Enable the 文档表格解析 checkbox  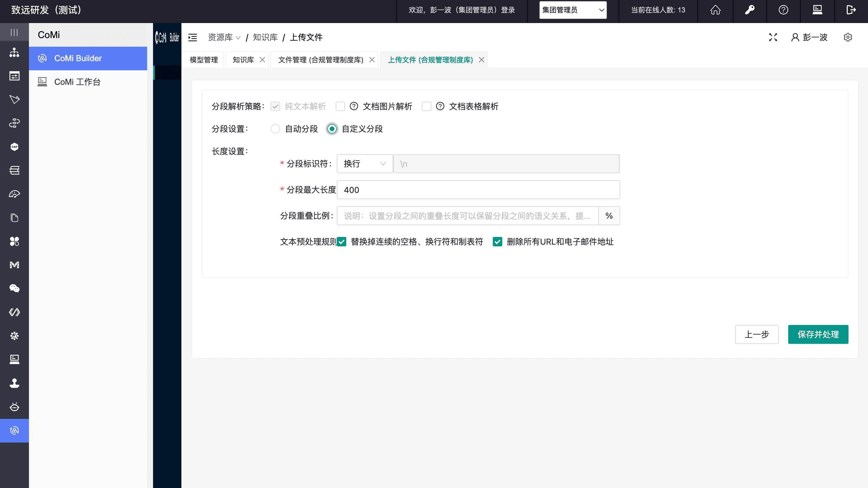427,107
